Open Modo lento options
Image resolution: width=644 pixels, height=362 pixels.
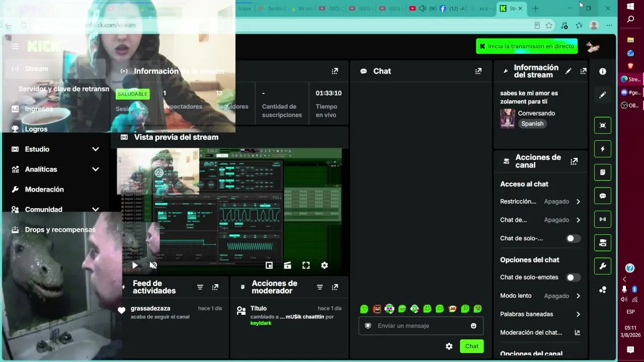pyautogui.click(x=540, y=296)
